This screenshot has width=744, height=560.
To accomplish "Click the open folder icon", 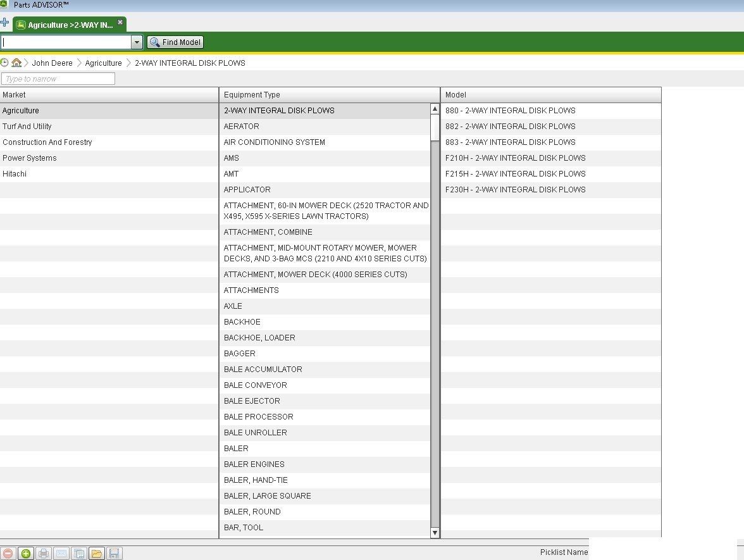I will [96, 554].
